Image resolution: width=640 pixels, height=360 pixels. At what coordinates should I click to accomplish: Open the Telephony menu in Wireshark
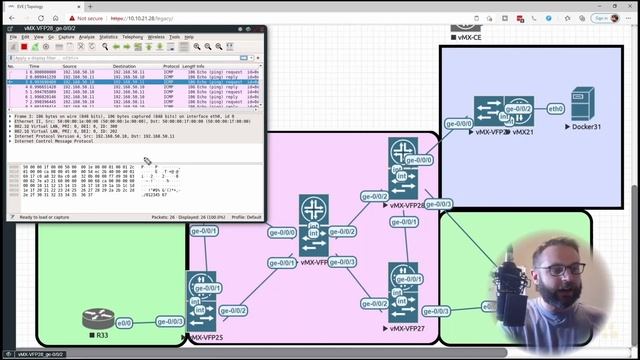point(133,37)
